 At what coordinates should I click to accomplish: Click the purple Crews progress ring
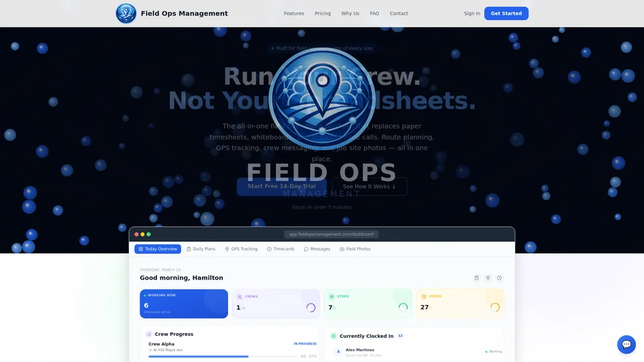click(311, 308)
